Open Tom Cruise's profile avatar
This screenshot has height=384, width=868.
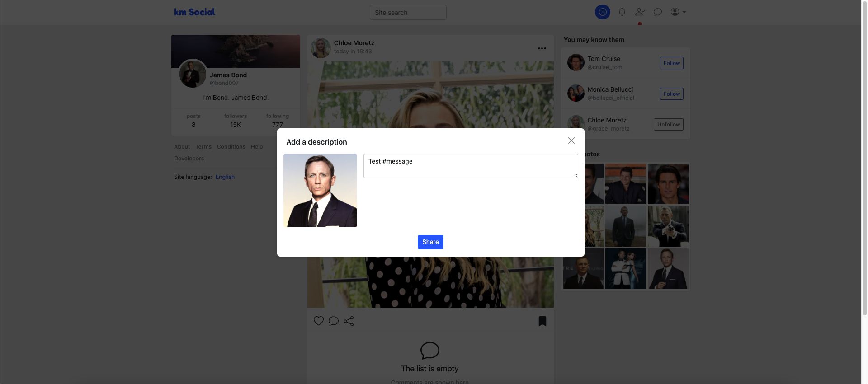click(x=576, y=62)
